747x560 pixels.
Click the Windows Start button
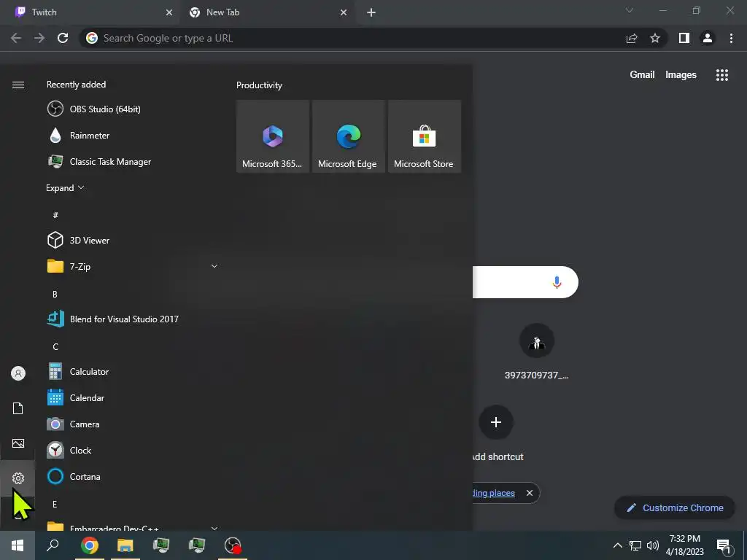coord(18,545)
